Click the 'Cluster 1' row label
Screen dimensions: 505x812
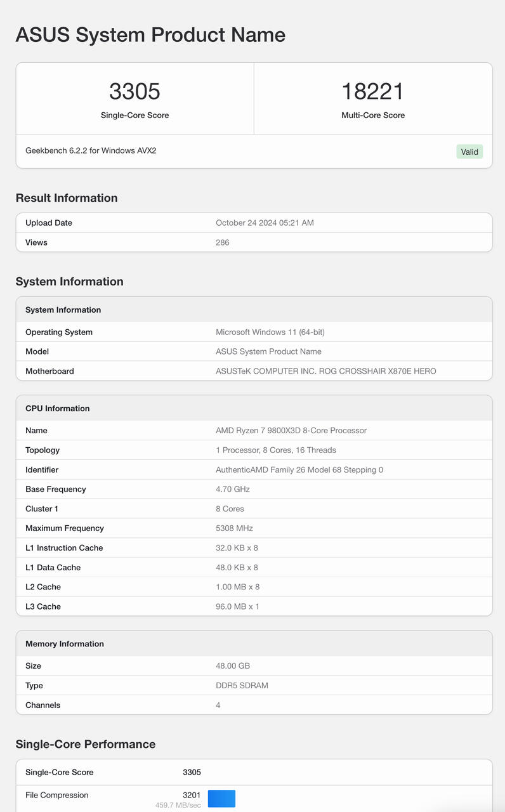coord(43,509)
